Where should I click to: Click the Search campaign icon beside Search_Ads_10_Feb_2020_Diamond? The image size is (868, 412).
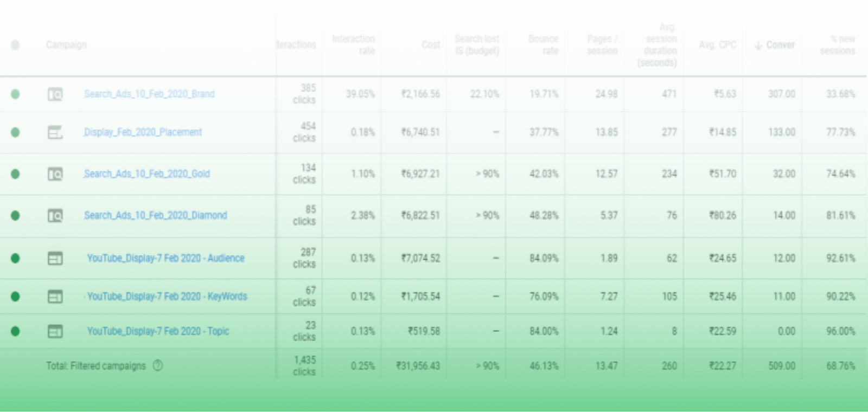click(x=55, y=215)
